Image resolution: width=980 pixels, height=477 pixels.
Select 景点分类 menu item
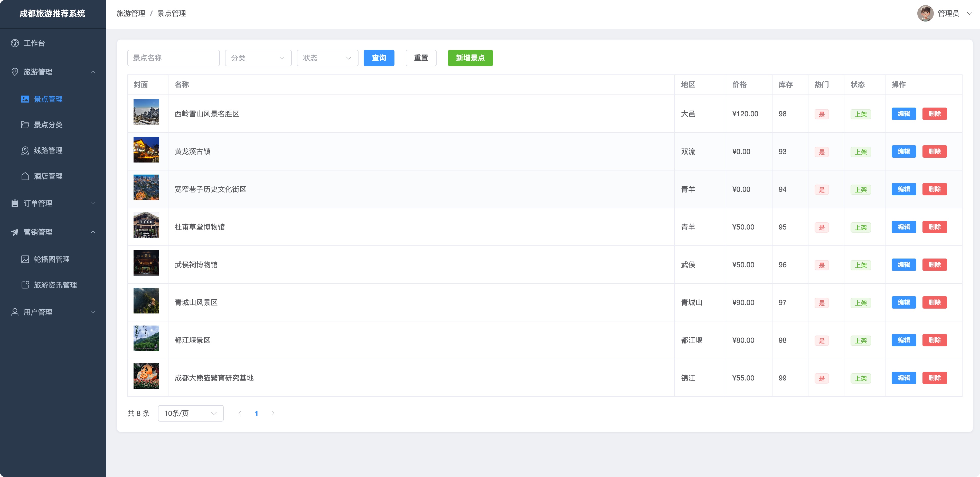point(53,125)
